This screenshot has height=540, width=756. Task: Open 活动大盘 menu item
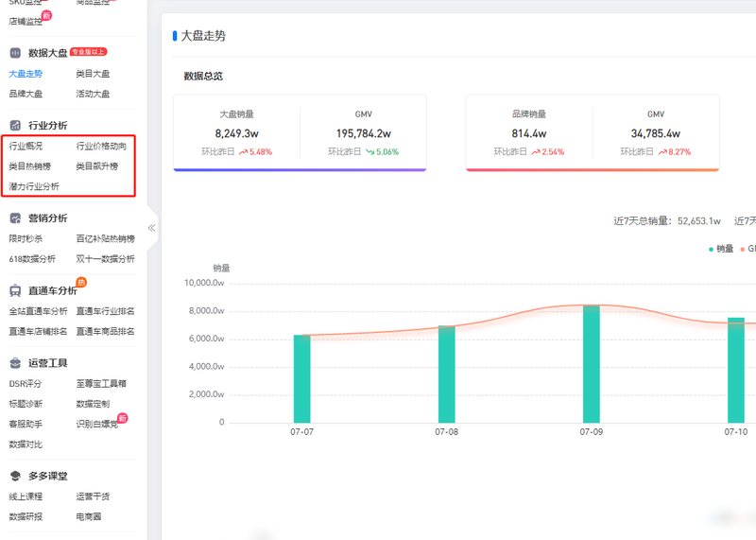(x=93, y=94)
